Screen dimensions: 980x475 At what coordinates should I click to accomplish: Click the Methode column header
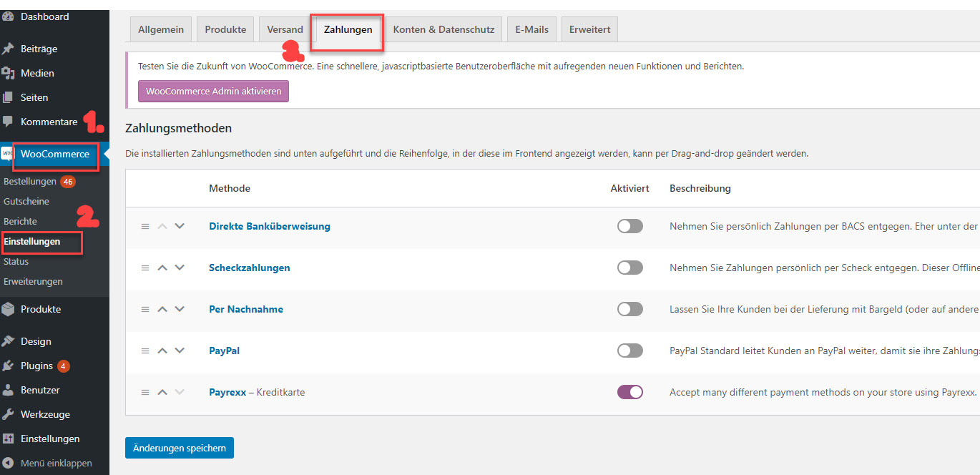[x=230, y=188]
